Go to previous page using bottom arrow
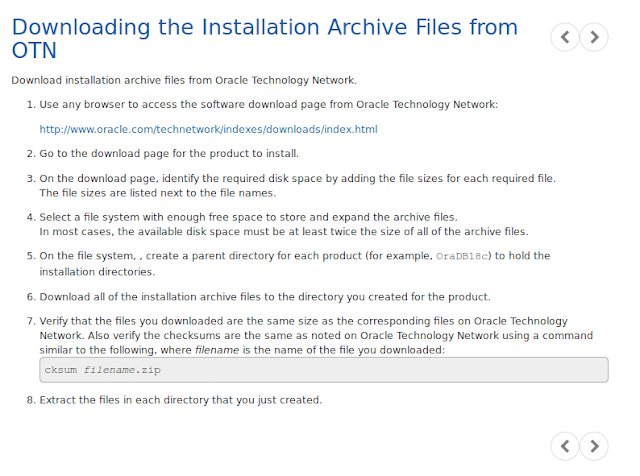Screen dimensions: 640x476 point(565,445)
